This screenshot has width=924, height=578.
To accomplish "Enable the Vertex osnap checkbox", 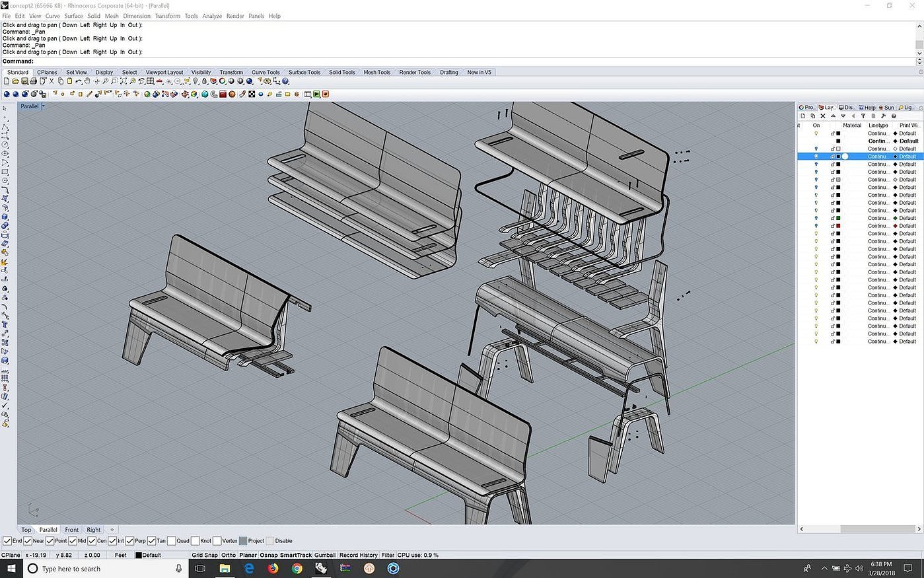I will (x=217, y=541).
